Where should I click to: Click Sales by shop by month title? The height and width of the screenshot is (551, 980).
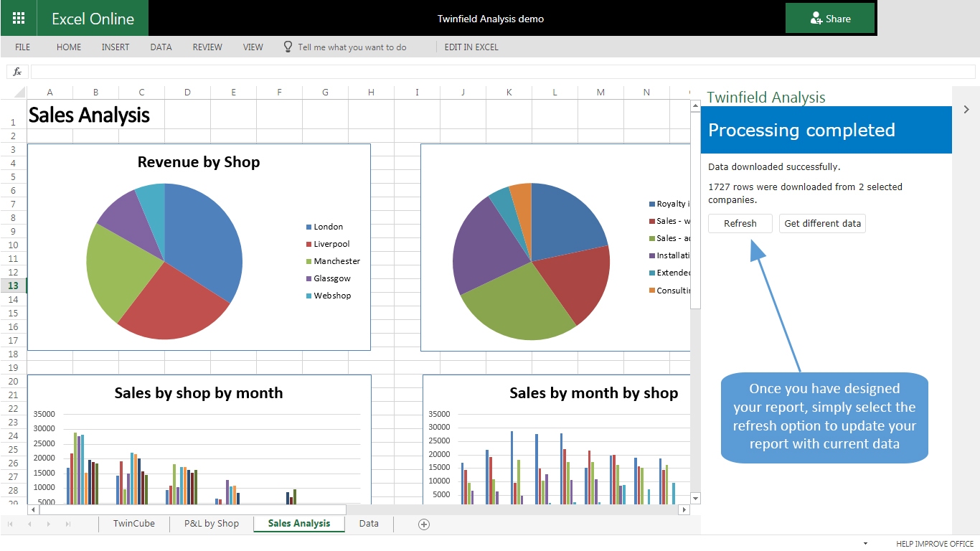[x=199, y=393]
